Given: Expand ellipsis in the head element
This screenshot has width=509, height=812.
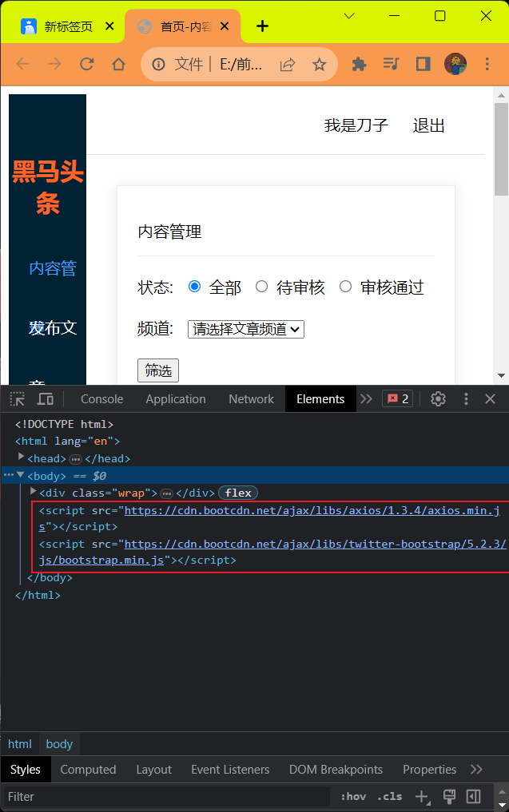Looking at the screenshot, I should [x=76, y=459].
